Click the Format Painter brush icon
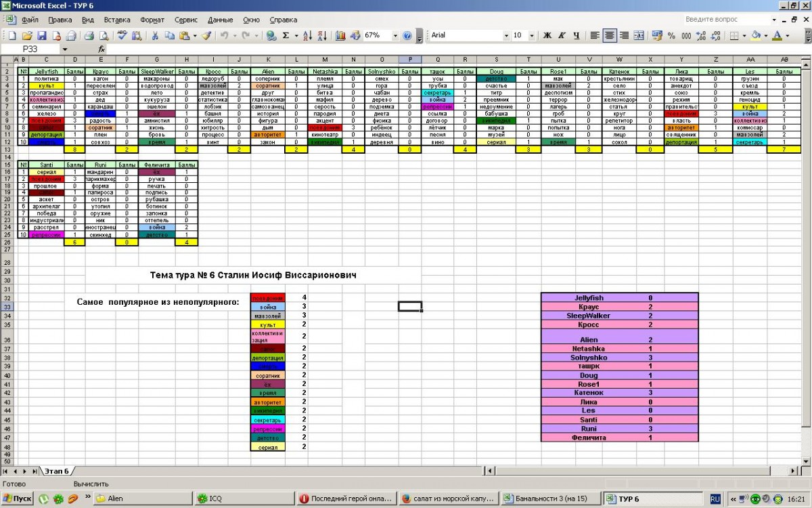The image size is (812, 508). [x=206, y=35]
